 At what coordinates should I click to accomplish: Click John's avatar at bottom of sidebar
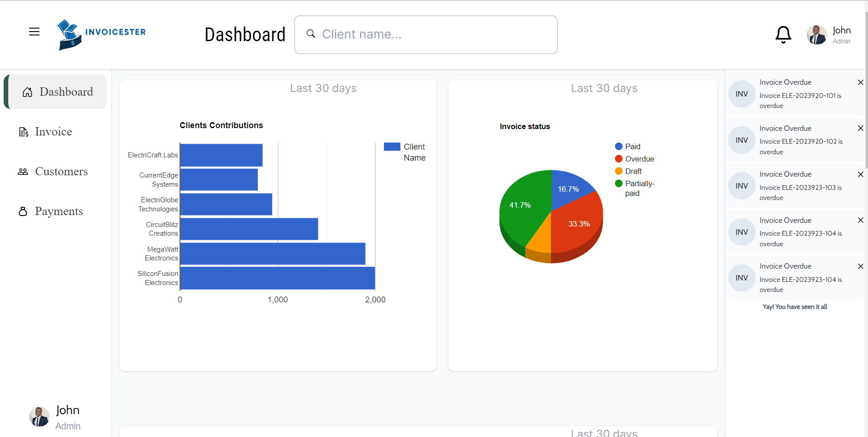[x=39, y=416]
